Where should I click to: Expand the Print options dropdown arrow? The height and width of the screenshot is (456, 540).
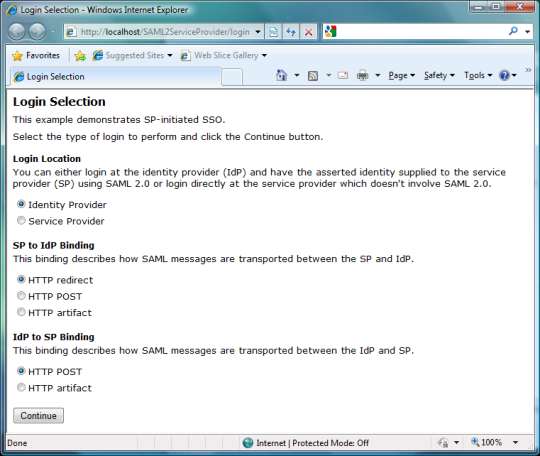click(377, 75)
